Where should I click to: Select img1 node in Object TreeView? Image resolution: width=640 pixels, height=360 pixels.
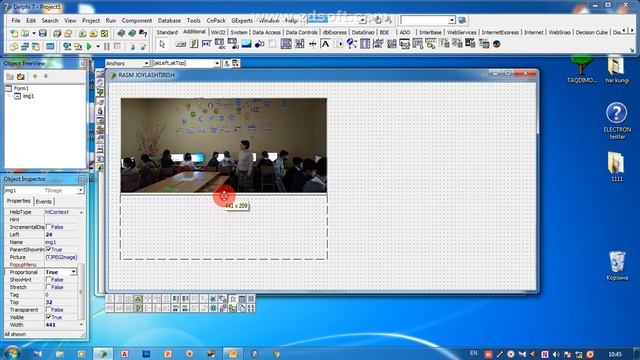(x=28, y=96)
